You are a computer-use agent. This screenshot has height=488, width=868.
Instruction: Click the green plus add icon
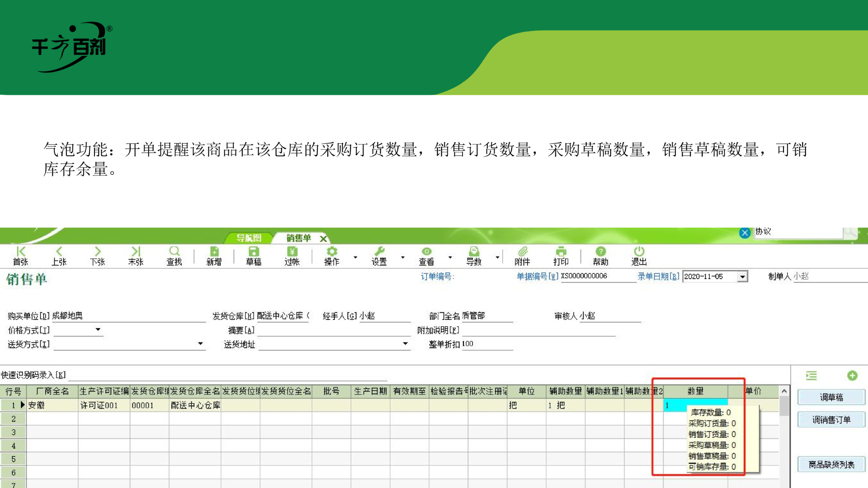[x=852, y=375]
